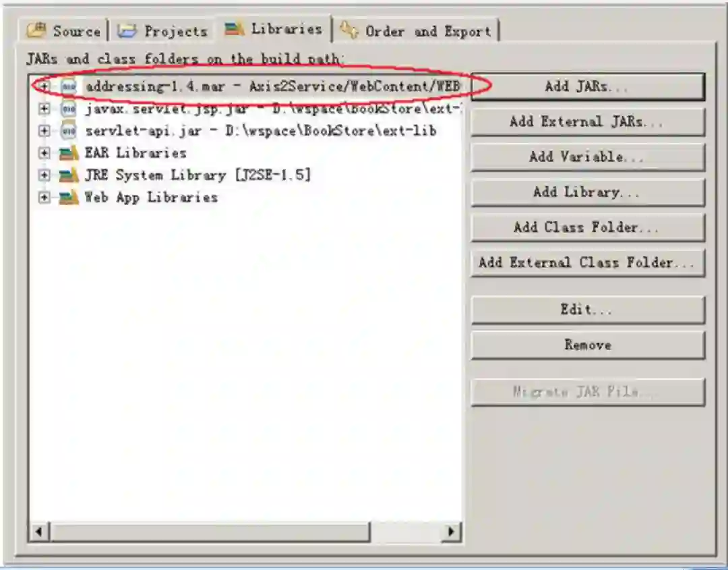Click the Add Library... button

588,192
